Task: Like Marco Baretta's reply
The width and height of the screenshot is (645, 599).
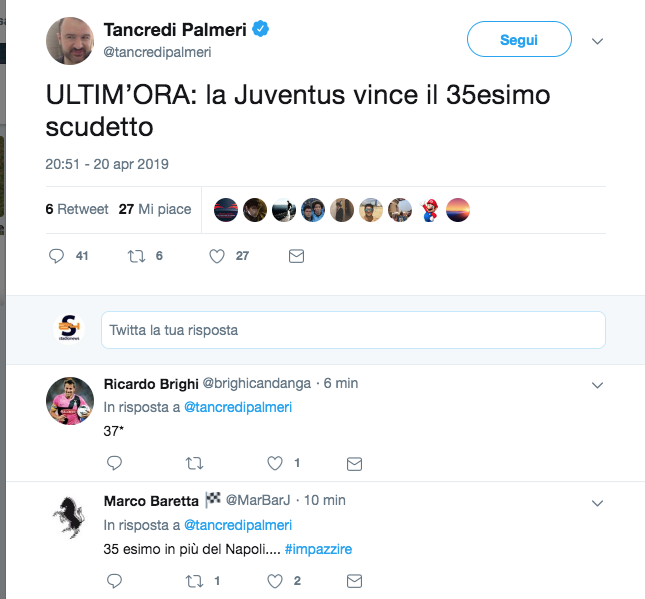Action: [x=274, y=580]
